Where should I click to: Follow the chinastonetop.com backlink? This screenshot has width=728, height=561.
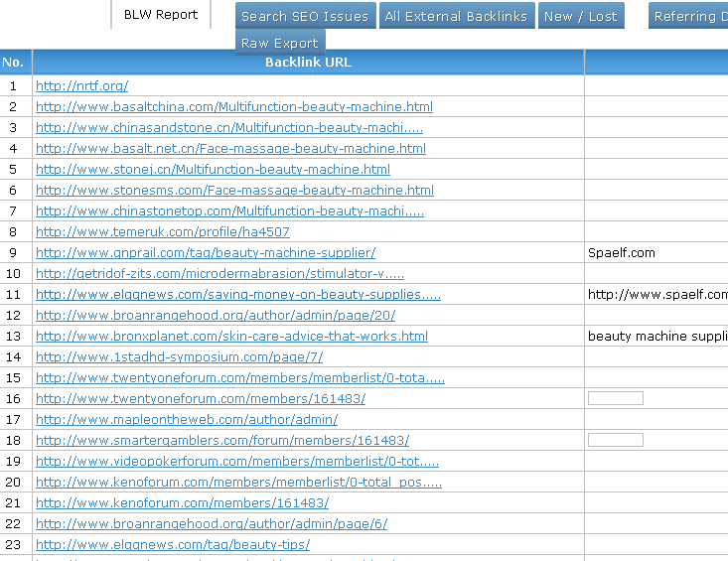[229, 211]
